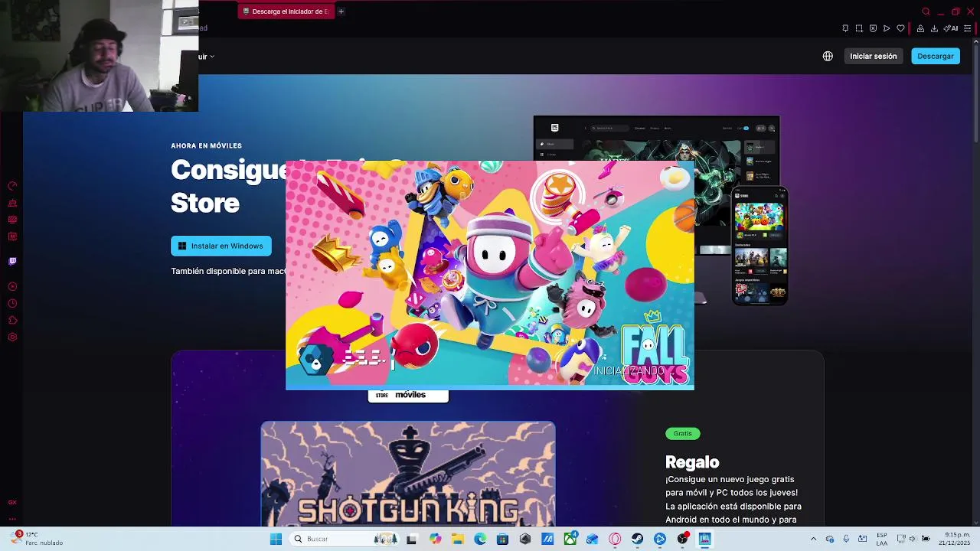
Task: Click the pinboard pin icon in toolbar
Action: pyautogui.click(x=845, y=28)
